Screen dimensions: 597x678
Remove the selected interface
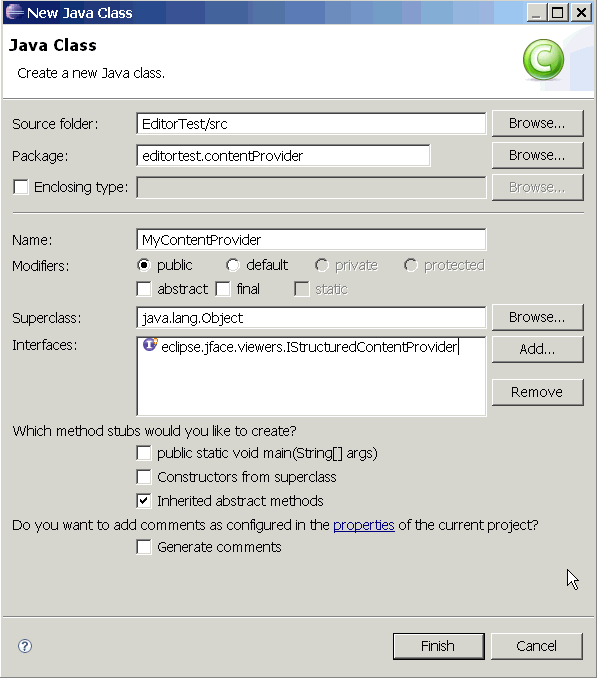(537, 392)
